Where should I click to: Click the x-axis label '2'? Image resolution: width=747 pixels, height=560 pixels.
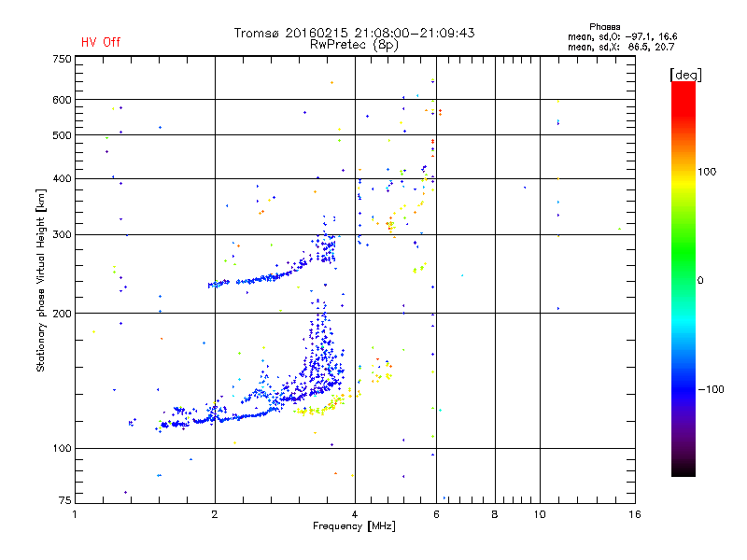215,514
